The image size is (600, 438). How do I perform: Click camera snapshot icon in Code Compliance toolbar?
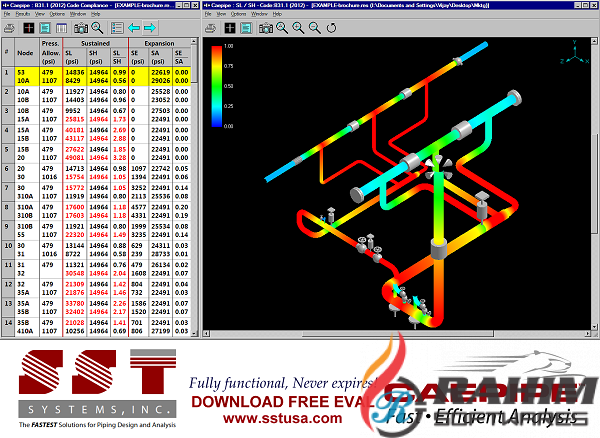click(x=81, y=28)
